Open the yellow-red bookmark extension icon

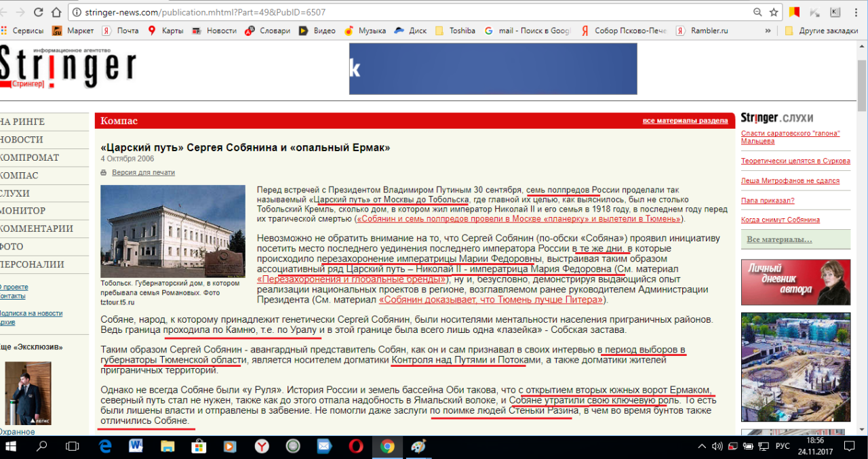[794, 12]
